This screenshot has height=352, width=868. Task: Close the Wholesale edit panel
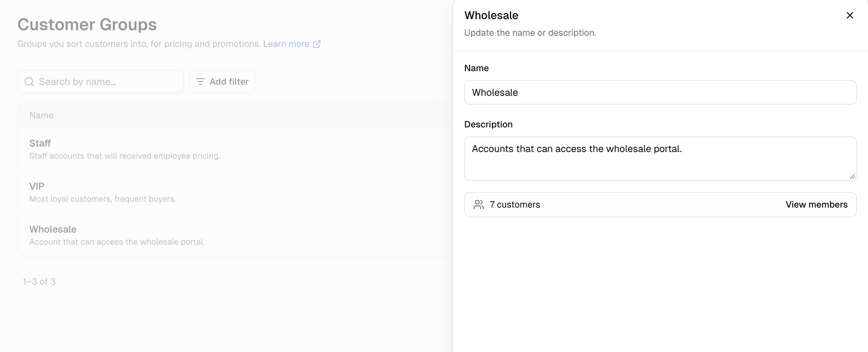tap(850, 15)
